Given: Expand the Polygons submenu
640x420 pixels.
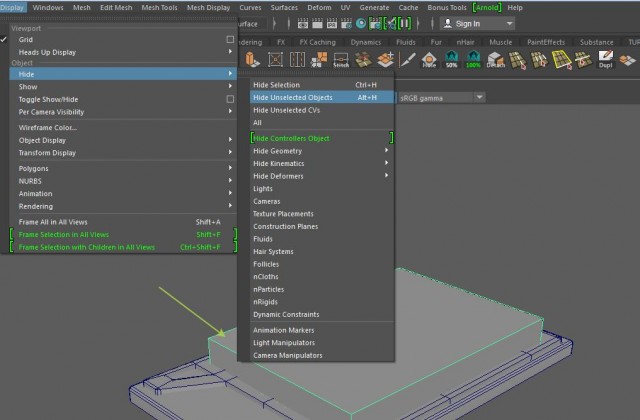Looking at the screenshot, I should tap(123, 168).
